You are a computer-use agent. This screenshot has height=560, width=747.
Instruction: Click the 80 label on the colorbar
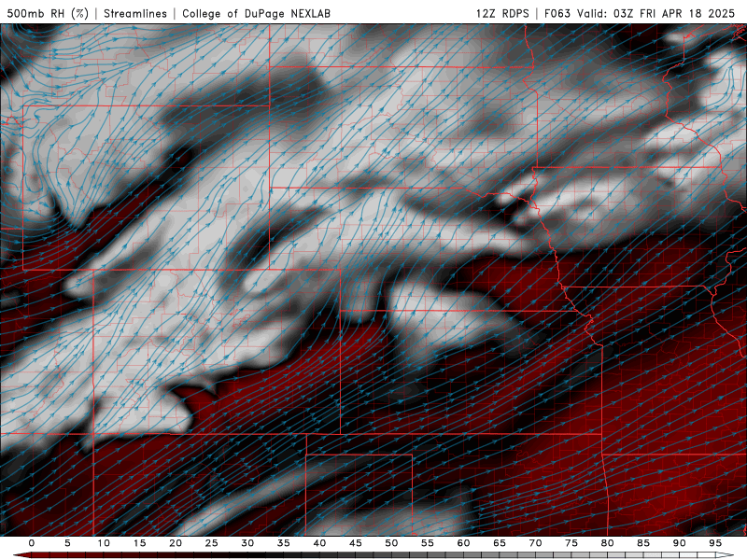pos(608,543)
